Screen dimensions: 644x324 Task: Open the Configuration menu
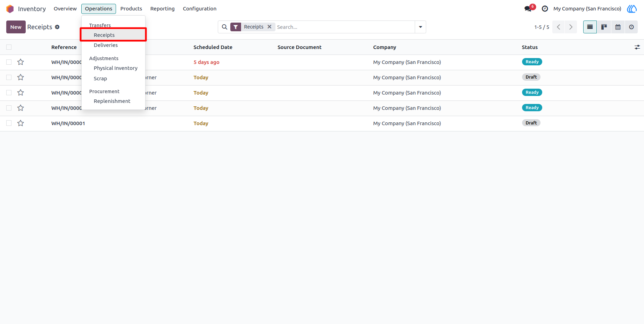[x=200, y=9]
